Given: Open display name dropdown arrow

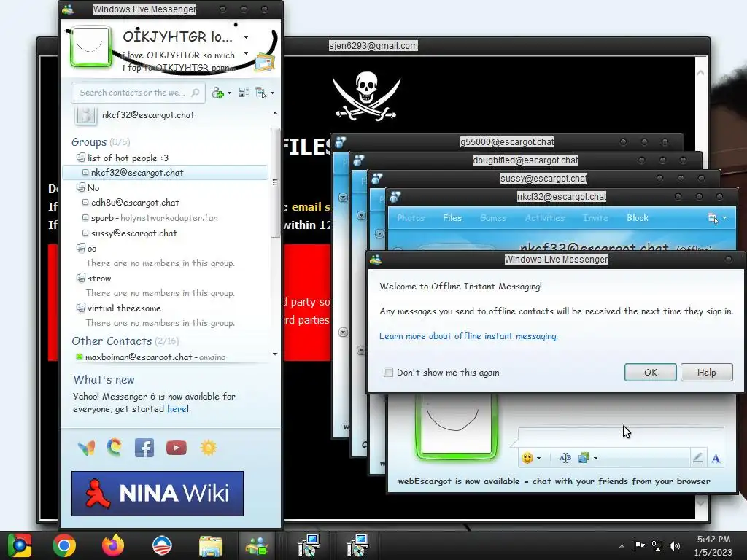Looking at the screenshot, I should point(247,37).
